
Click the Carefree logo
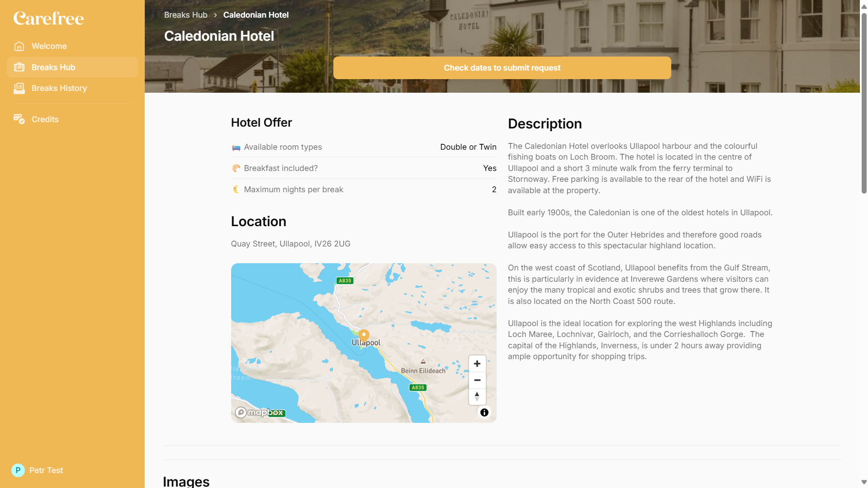tap(48, 18)
